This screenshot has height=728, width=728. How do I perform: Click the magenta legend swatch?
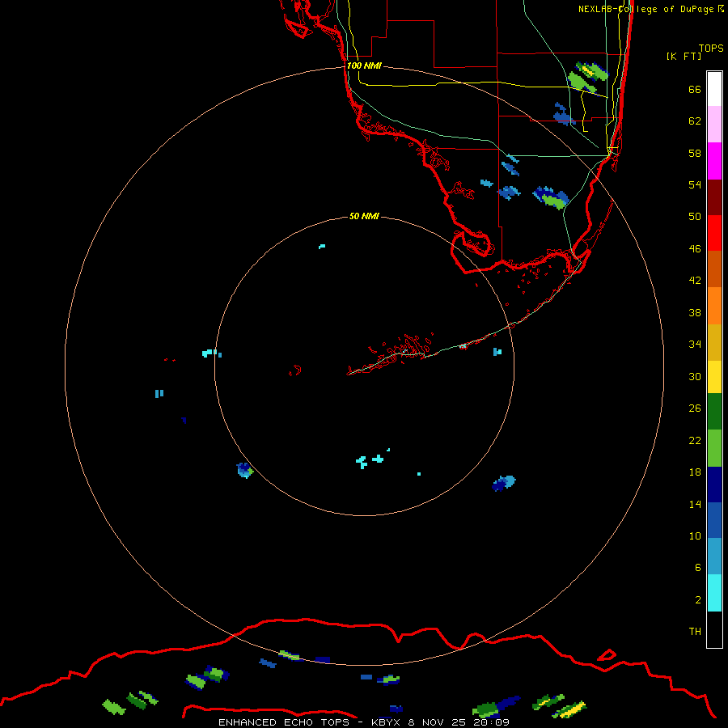click(x=714, y=161)
